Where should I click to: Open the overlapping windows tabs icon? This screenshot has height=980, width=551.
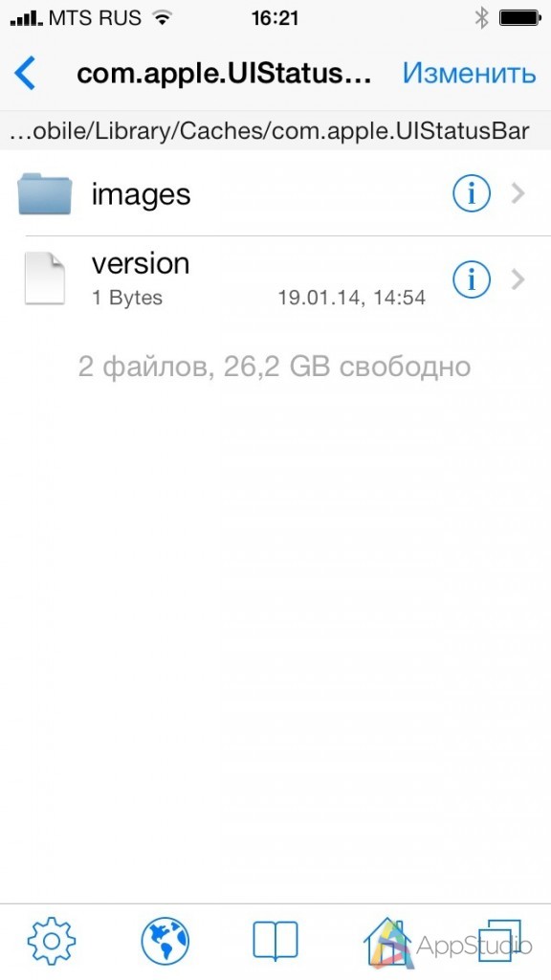click(x=499, y=940)
